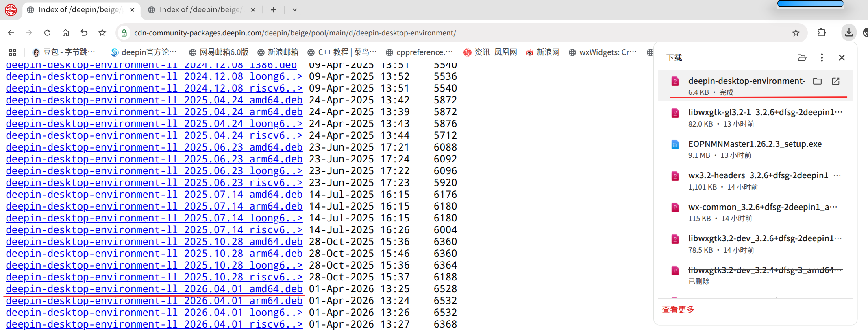The width and height of the screenshot is (868, 330).
Task: Click the wx-common download file icon
Action: 675,208
